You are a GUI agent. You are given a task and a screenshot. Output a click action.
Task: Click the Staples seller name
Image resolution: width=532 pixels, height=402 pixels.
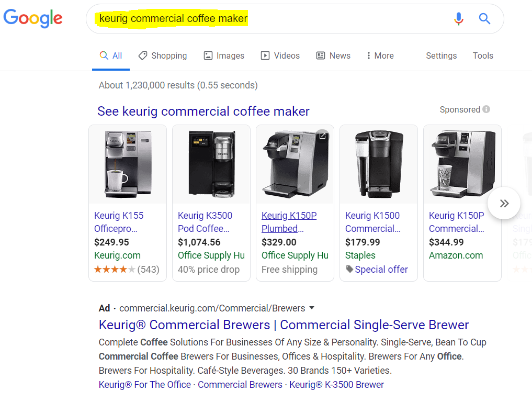[360, 255]
